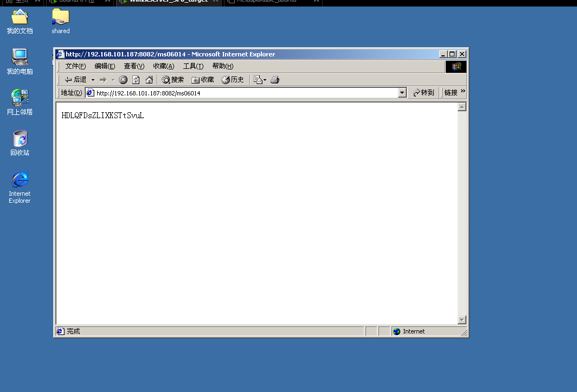Open the History (历史) pane
Screen dimensions: 577x392
(233, 80)
